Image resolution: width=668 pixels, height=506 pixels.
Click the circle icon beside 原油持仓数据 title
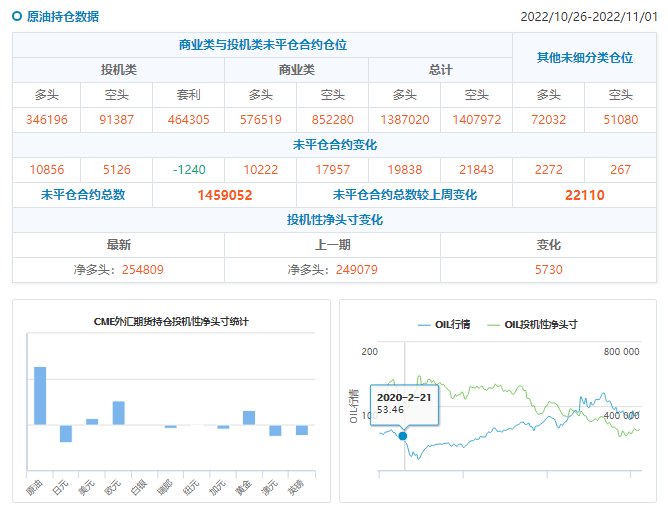click(17, 16)
